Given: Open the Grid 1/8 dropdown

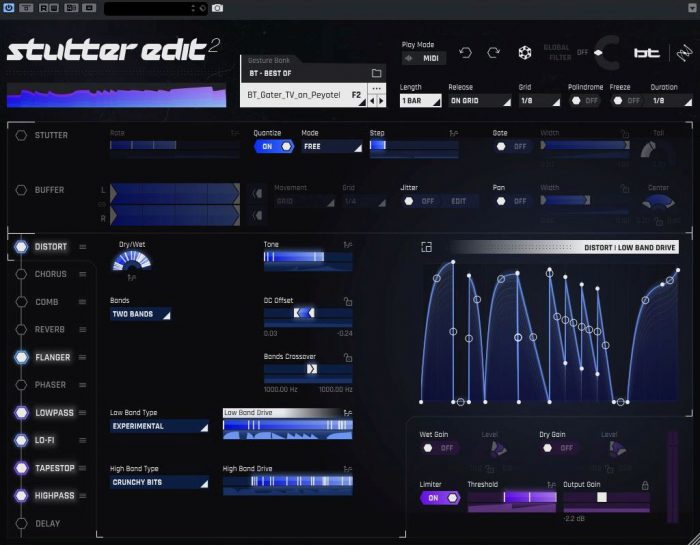Looking at the screenshot, I should (539, 101).
